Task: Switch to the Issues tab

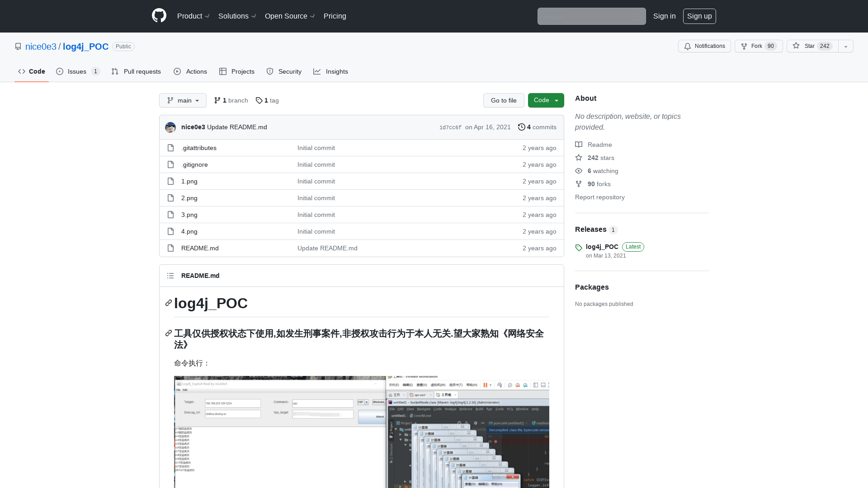Action: 78,71
